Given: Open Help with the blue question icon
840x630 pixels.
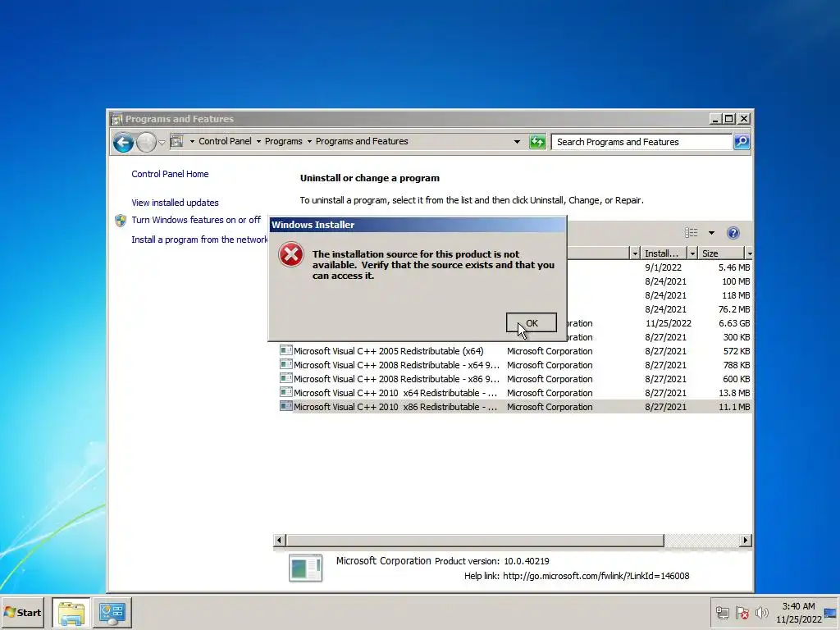Looking at the screenshot, I should point(733,232).
